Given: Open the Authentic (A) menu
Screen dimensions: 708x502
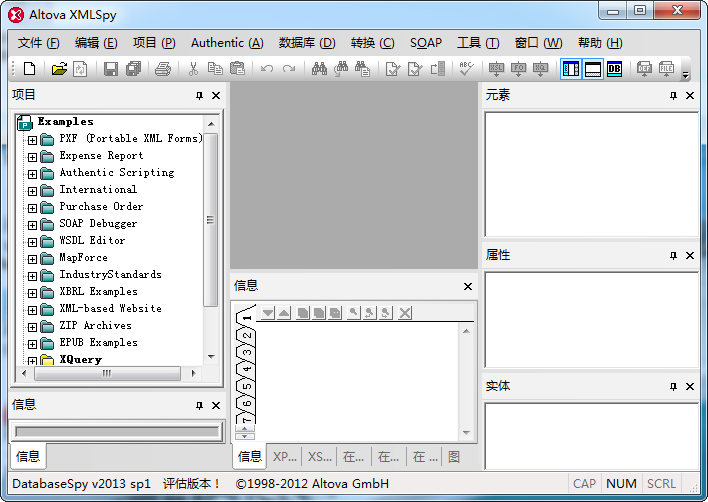Looking at the screenshot, I should coord(227,43).
